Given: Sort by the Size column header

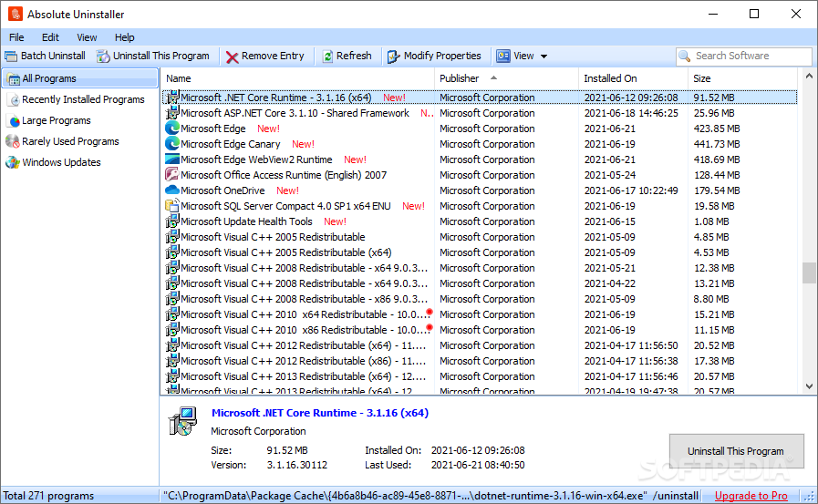Looking at the screenshot, I should click(742, 78).
